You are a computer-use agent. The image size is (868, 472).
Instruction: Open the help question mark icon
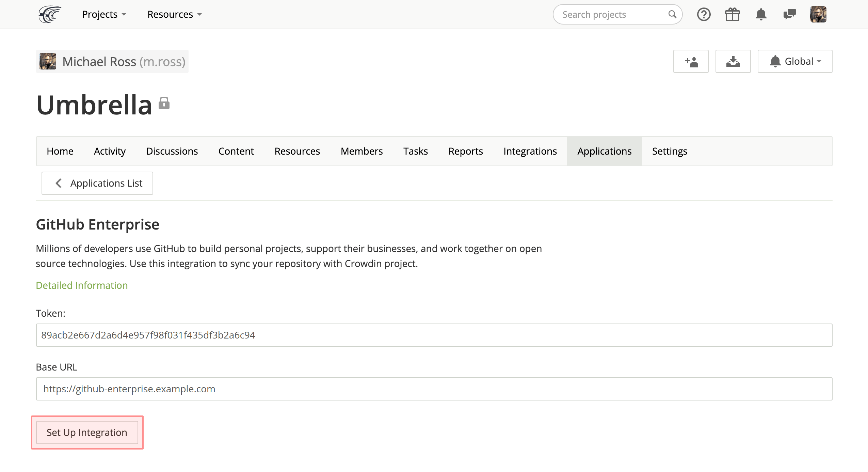pyautogui.click(x=704, y=14)
